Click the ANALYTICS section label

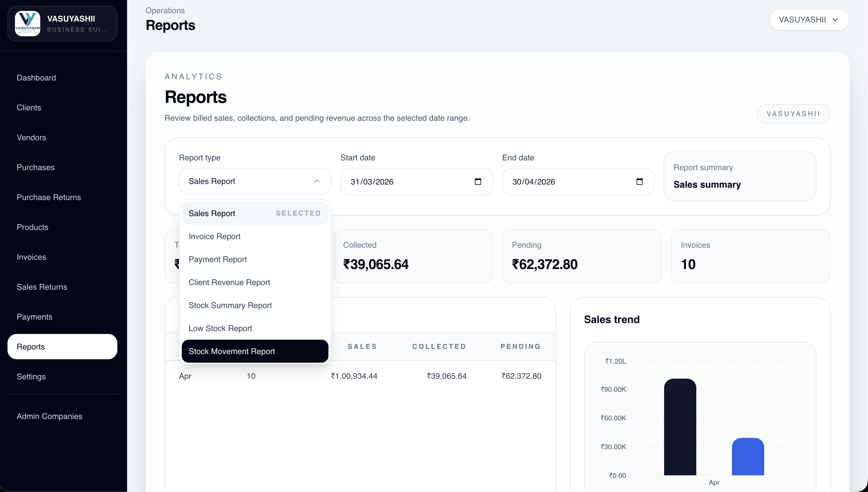(193, 77)
